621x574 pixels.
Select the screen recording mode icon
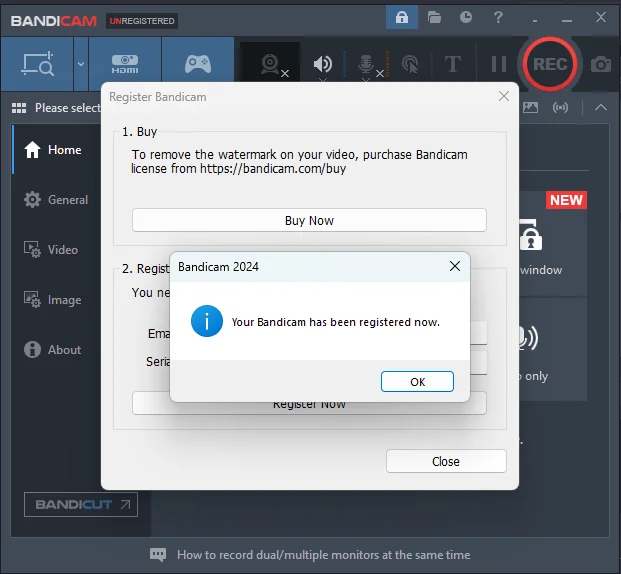tap(37, 64)
